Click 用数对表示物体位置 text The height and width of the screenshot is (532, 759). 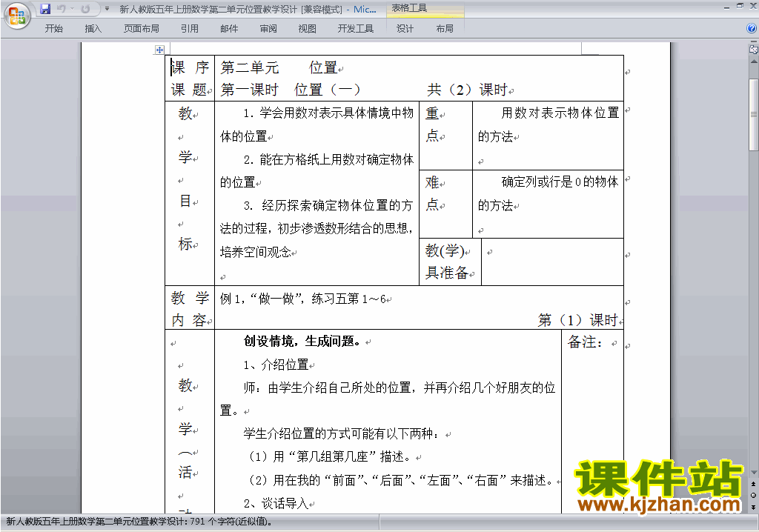(x=560, y=113)
